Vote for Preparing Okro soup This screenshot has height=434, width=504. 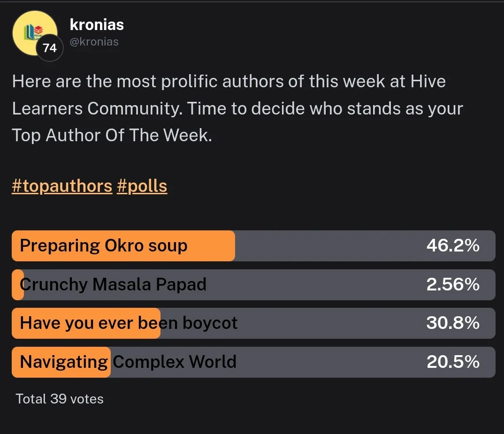(104, 246)
